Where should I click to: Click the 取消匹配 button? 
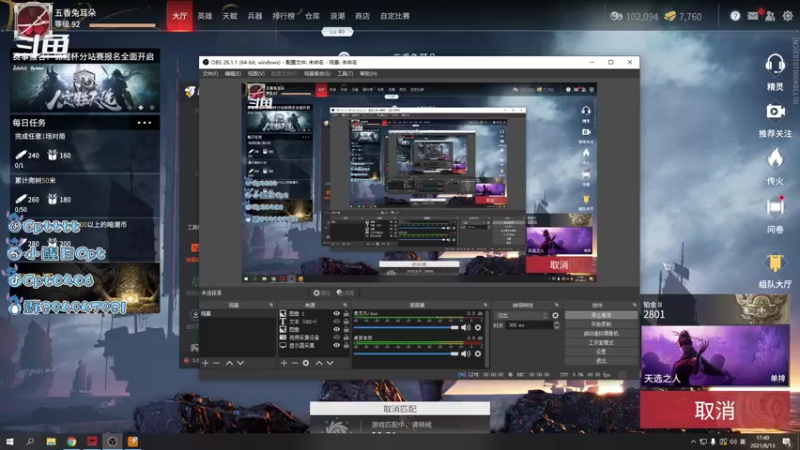click(x=399, y=409)
